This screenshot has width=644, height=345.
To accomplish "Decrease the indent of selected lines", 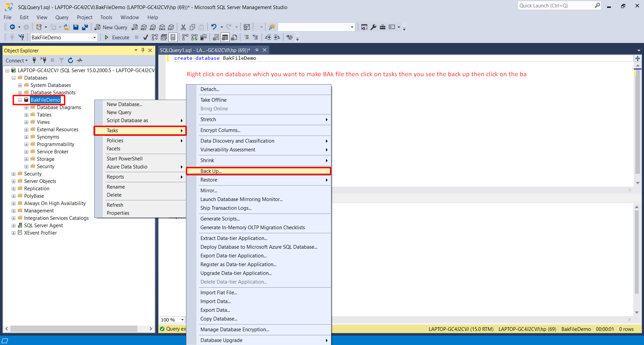I will click(268, 37).
